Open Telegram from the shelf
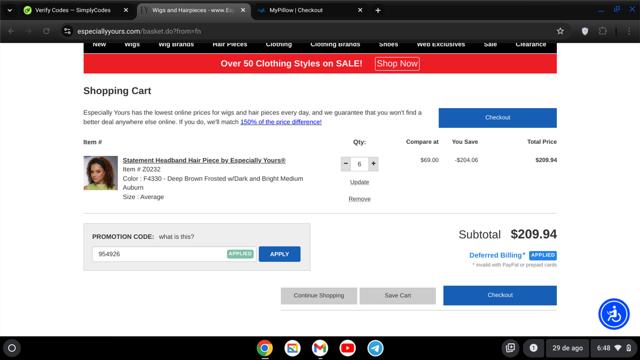 [x=375, y=348]
